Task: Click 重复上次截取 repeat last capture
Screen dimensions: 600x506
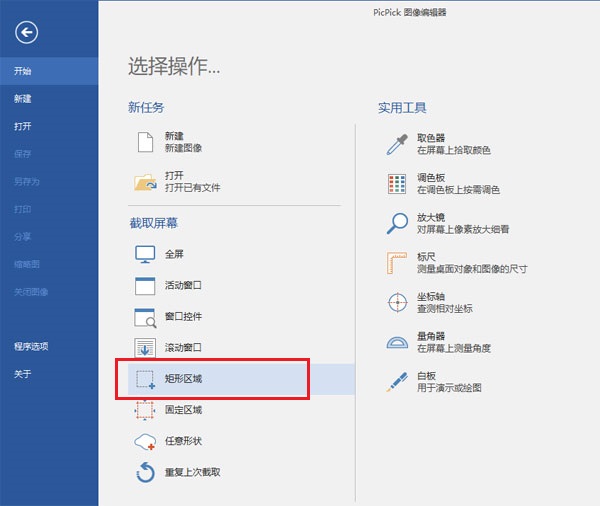Action: (x=191, y=472)
